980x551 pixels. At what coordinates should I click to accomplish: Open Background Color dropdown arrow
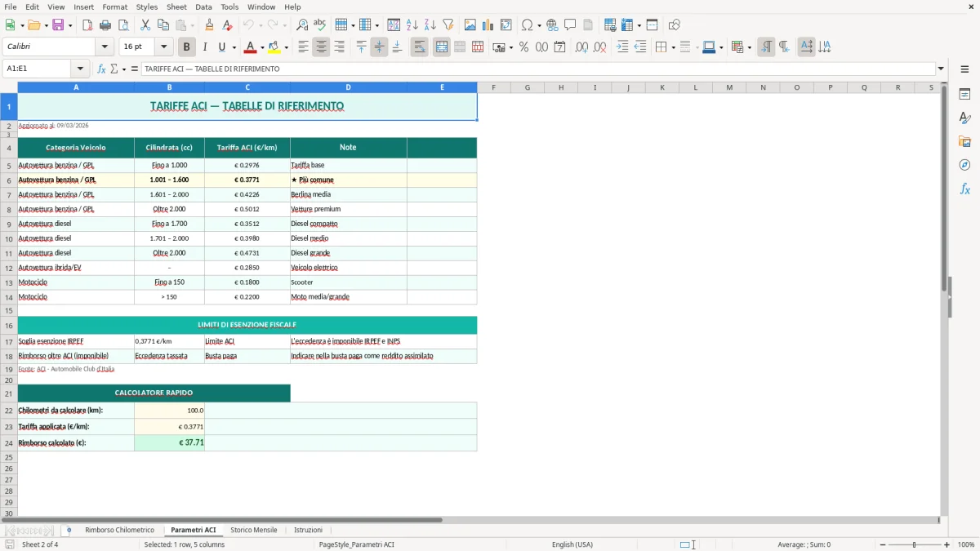(286, 47)
